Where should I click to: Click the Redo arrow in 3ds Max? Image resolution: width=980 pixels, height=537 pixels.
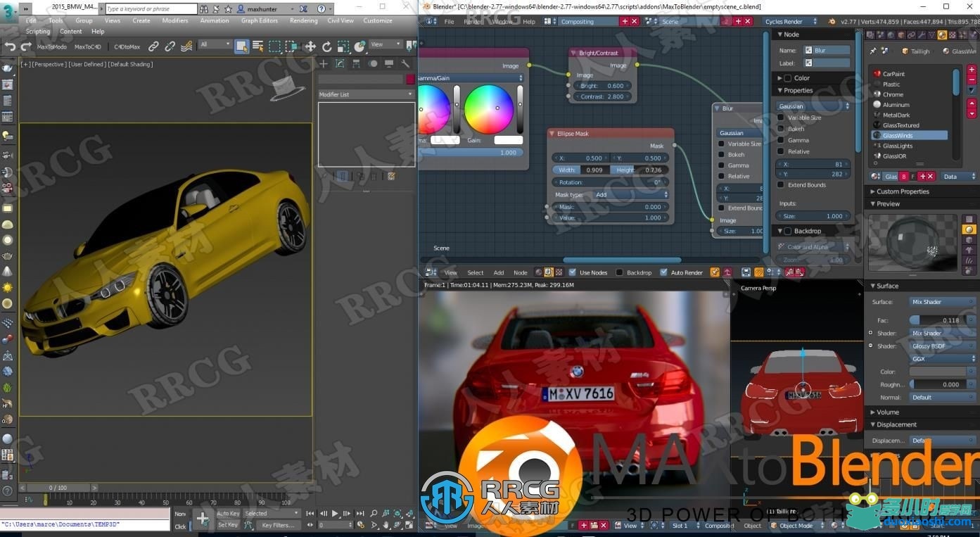point(26,46)
